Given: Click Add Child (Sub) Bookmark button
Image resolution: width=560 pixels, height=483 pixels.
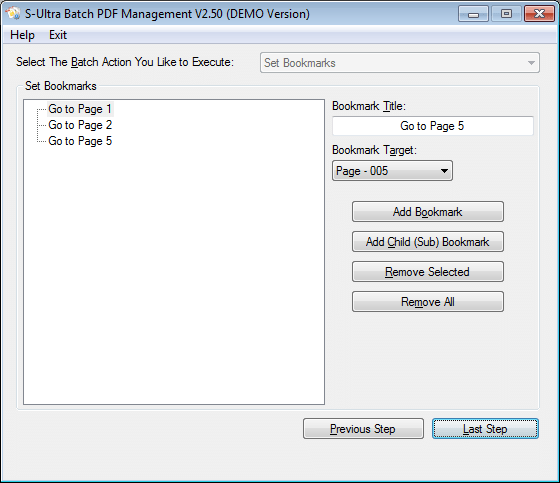Looking at the screenshot, I should [428, 242].
